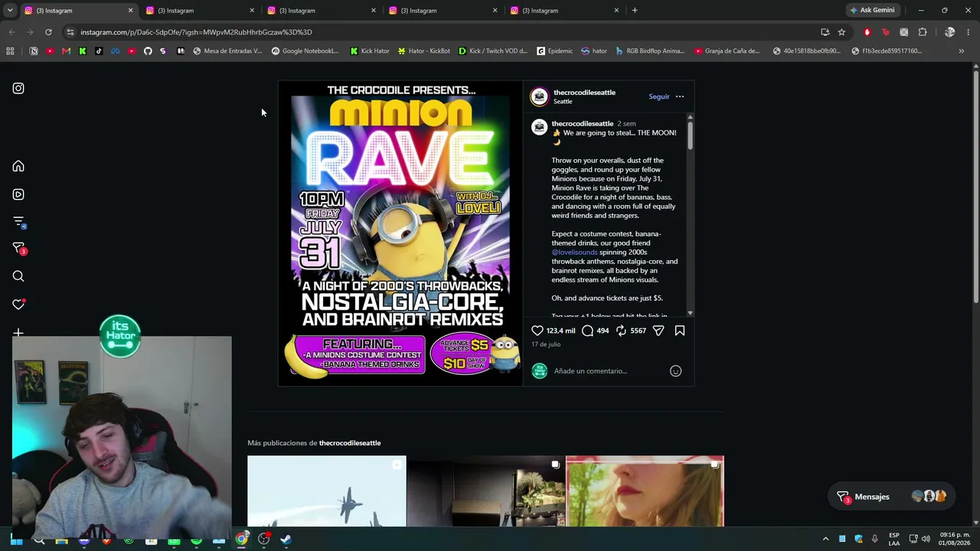Show the hidden bookmarks overflow
Screen dimensions: 980x551
[961, 51]
